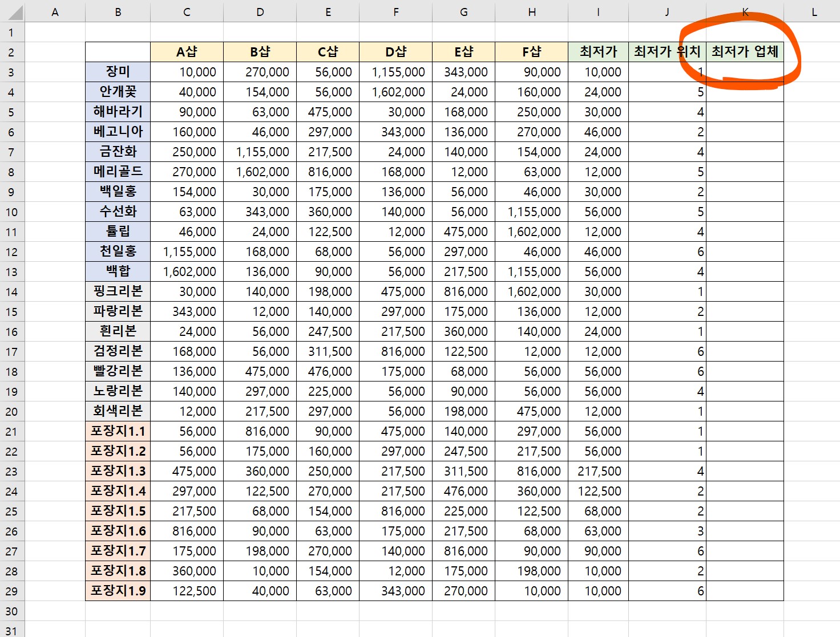Viewport: 840px width, 637px height.
Task: Click the 검정리본 row label
Action: tap(118, 351)
